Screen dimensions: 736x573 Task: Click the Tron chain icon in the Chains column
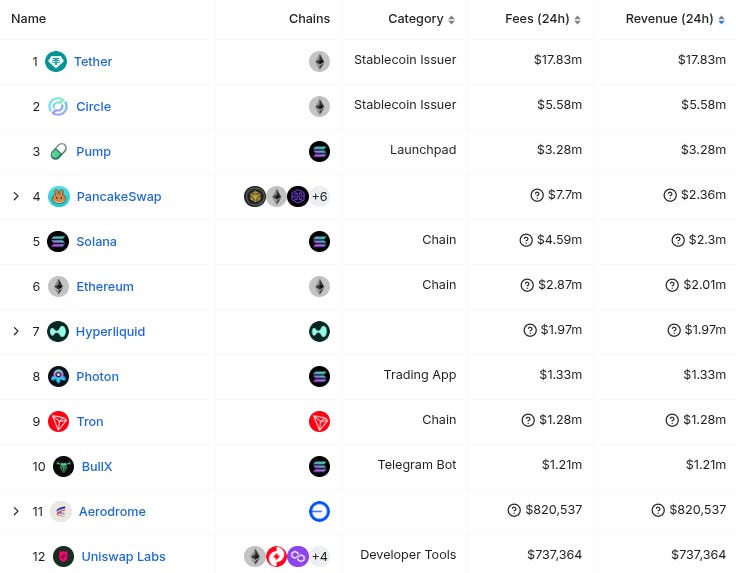click(x=319, y=421)
